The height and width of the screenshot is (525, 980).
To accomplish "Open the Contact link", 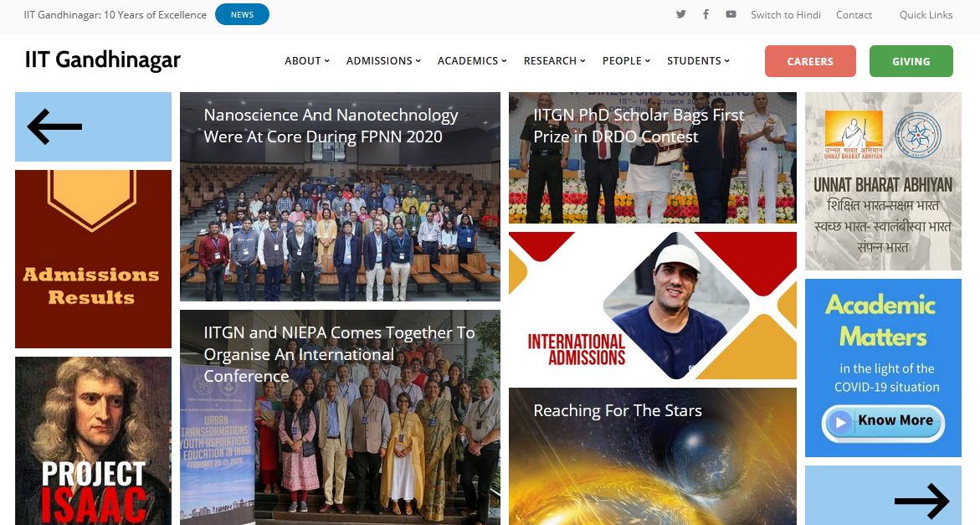I will point(854,14).
